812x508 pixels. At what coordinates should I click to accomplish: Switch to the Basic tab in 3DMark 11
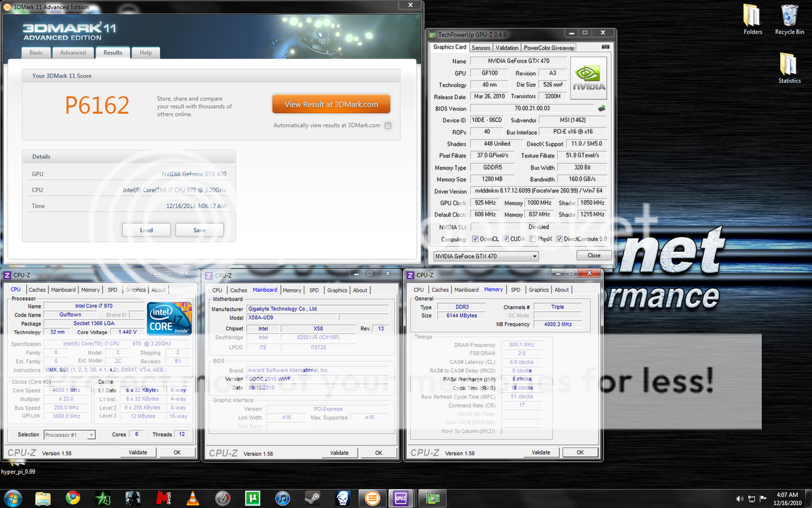coord(36,53)
